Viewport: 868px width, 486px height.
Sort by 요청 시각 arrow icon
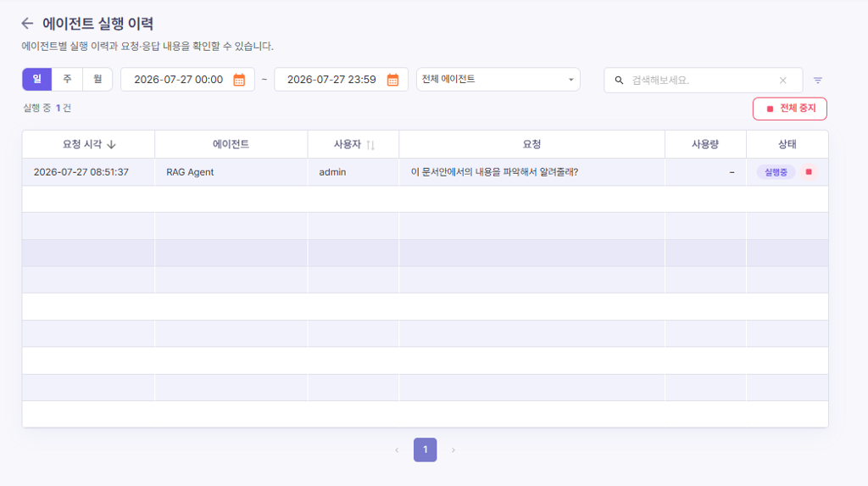(x=111, y=145)
